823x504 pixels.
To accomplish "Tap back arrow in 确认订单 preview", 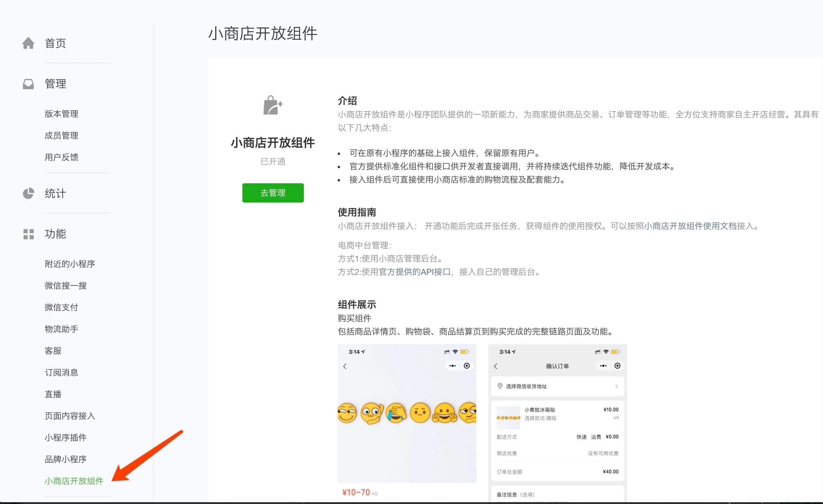I will (x=496, y=366).
